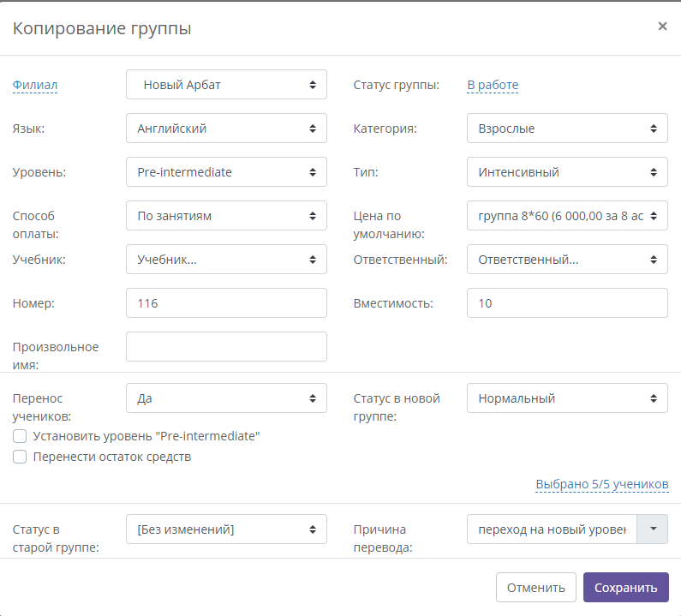The width and height of the screenshot is (681, 616).
Task: Open the Статус в старой группе dropdown
Action: click(x=226, y=529)
